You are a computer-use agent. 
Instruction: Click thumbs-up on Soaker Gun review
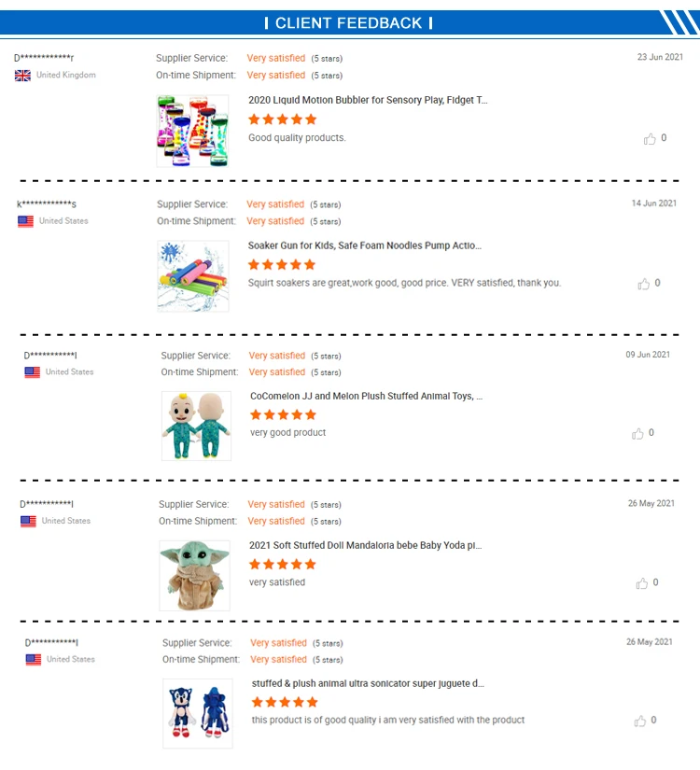[643, 284]
